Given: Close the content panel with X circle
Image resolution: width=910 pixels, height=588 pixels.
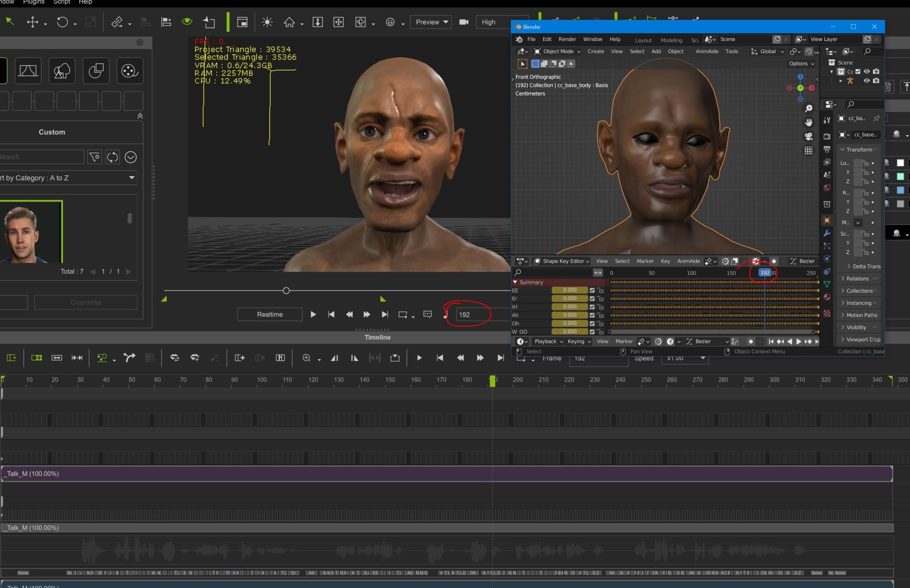Looking at the screenshot, I should pos(140,42).
